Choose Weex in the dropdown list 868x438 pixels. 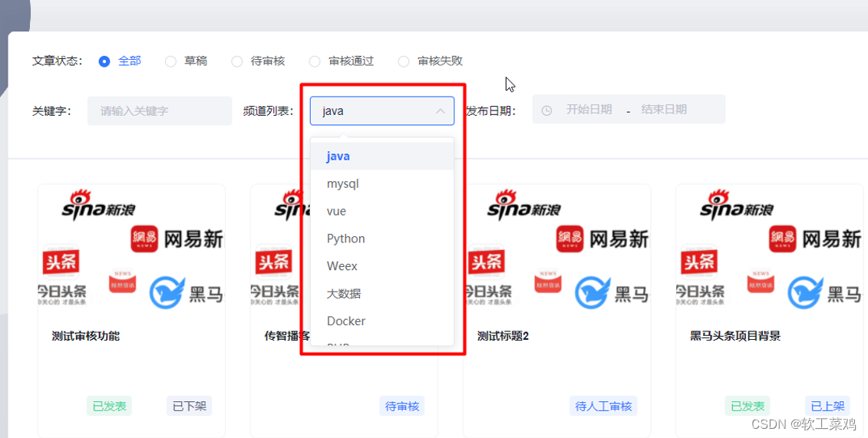point(382,266)
